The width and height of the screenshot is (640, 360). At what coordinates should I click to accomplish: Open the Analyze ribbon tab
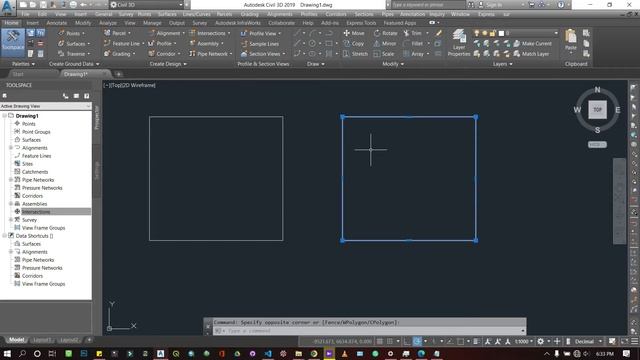[108, 23]
